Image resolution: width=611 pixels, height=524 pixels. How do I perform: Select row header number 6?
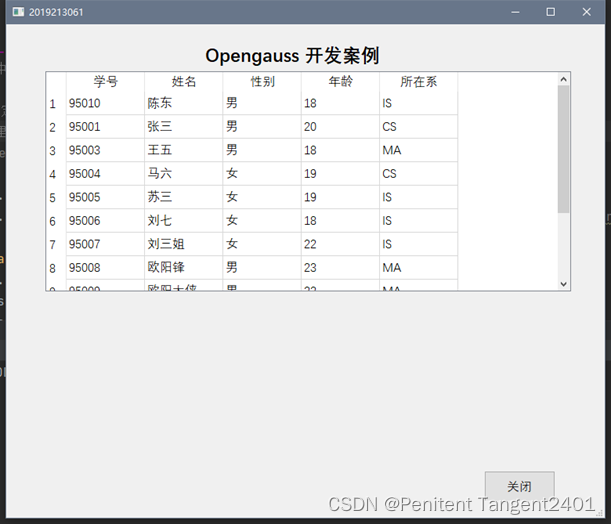56,221
